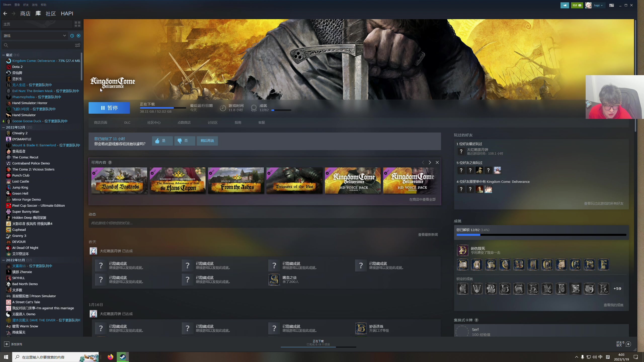Viewport: 644px width, 362px height.
Task: Open the HAPI profile section
Action: coord(67,14)
